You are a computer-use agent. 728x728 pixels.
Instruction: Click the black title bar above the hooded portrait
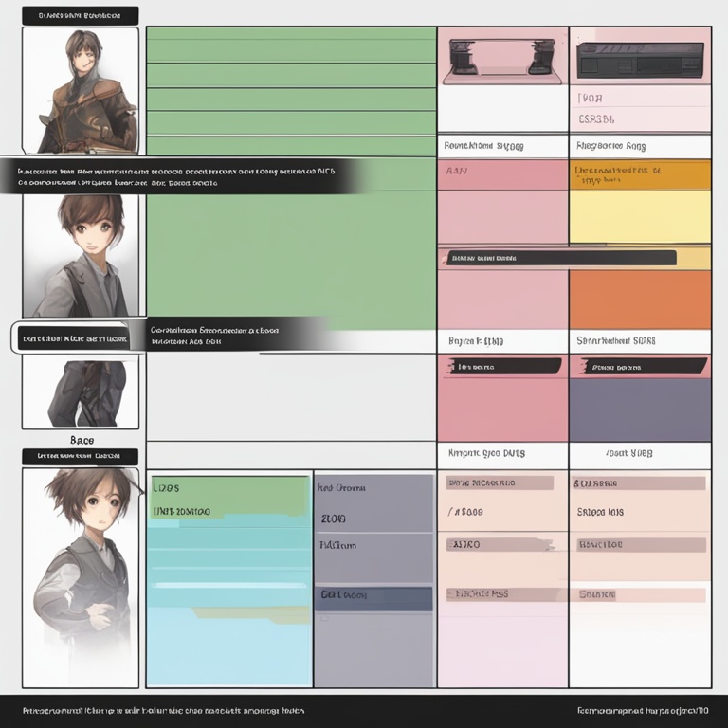pos(80,16)
